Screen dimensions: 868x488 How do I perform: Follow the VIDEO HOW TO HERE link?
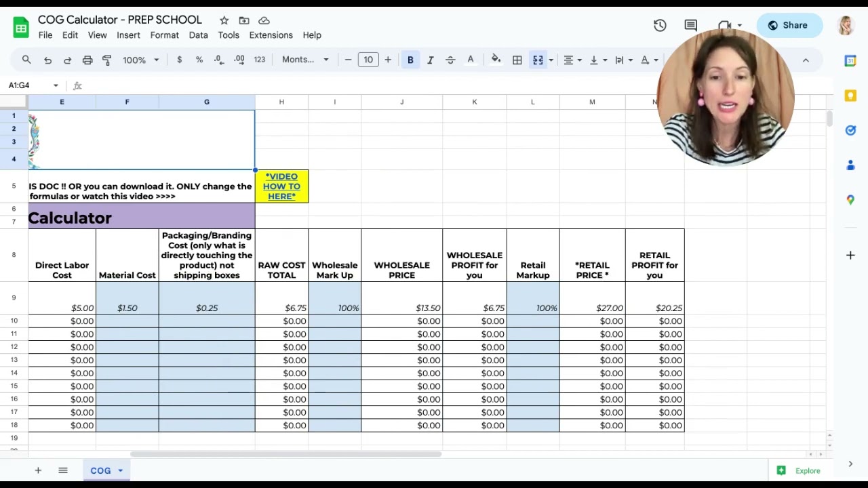(281, 186)
